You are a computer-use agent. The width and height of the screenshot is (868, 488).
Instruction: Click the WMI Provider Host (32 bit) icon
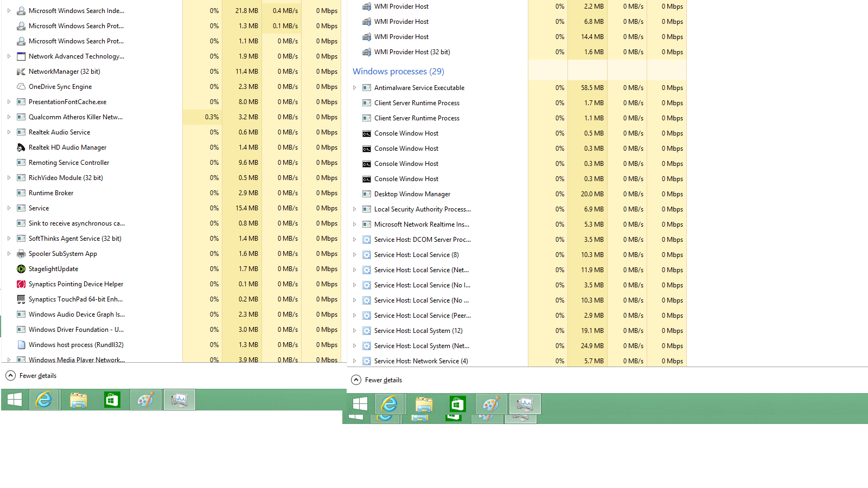(x=367, y=52)
